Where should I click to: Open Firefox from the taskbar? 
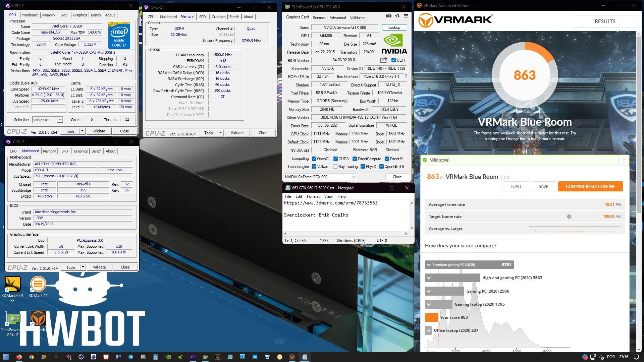[x=19, y=357]
